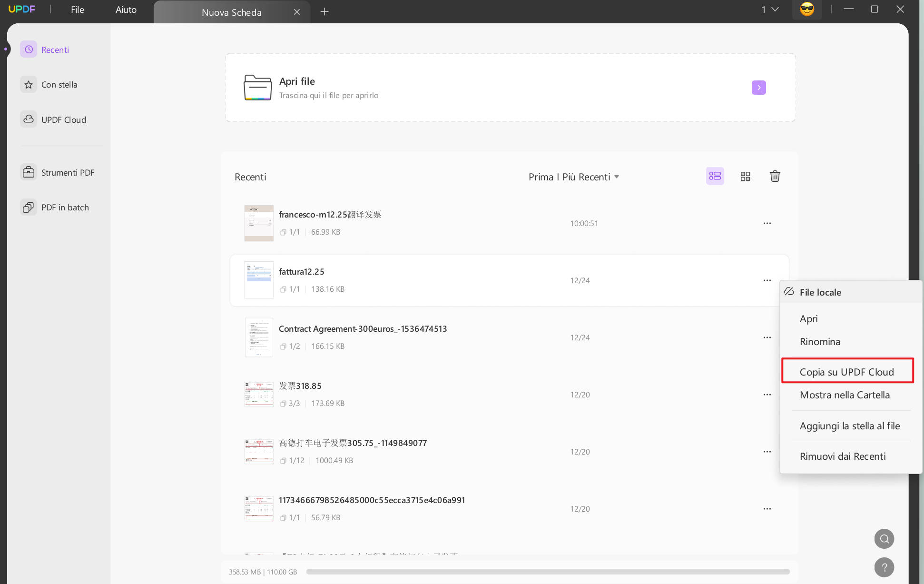Select Mostra nella Cartella
Viewport: 924px width, 584px height.
coord(845,395)
